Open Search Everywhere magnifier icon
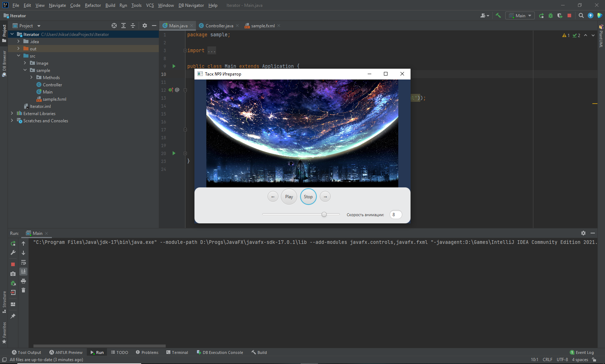The height and width of the screenshot is (364, 605). coord(581,15)
